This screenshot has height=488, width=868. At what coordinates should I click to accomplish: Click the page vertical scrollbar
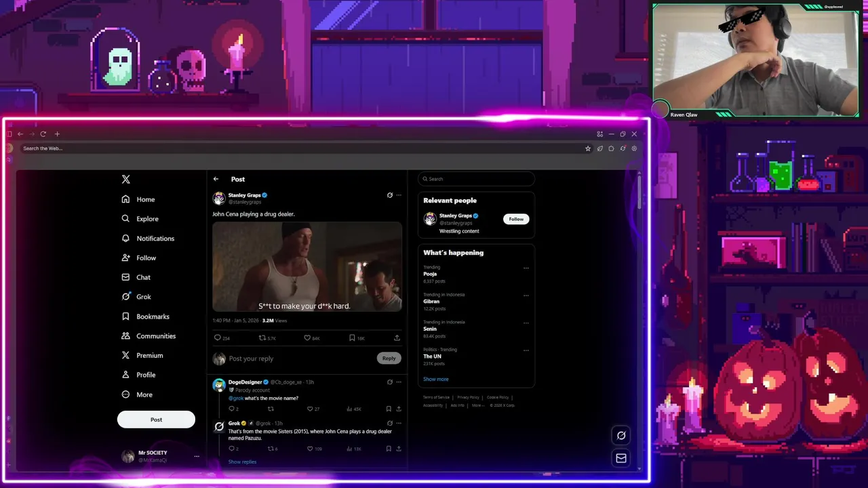coord(639,192)
